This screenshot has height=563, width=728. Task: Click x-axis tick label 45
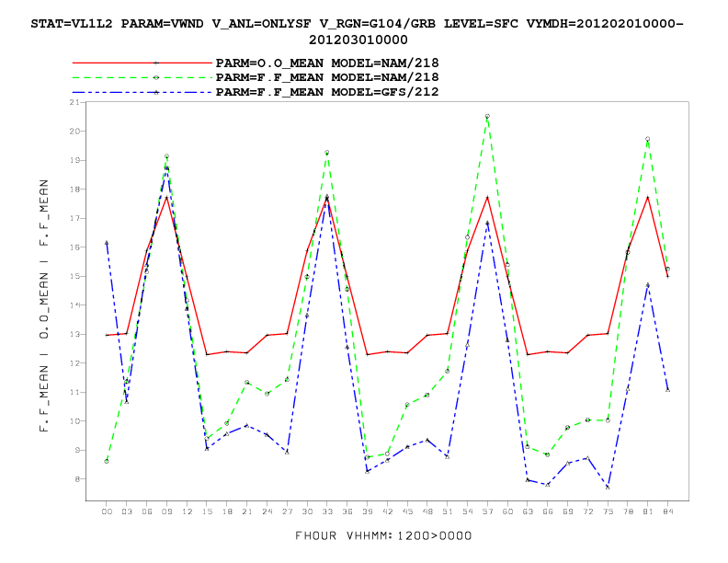407,511
